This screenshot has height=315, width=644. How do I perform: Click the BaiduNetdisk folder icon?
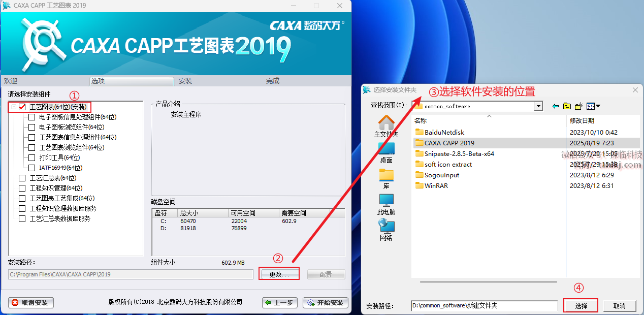click(x=419, y=132)
